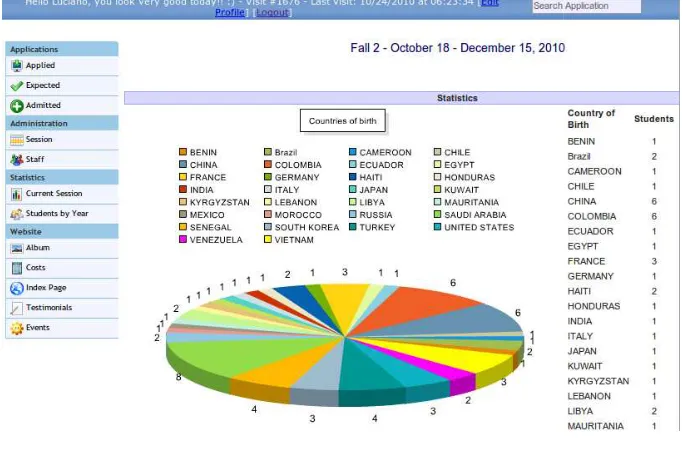The width and height of the screenshot is (682, 460).
Task: Click the Staff people icon
Action: click(x=17, y=160)
